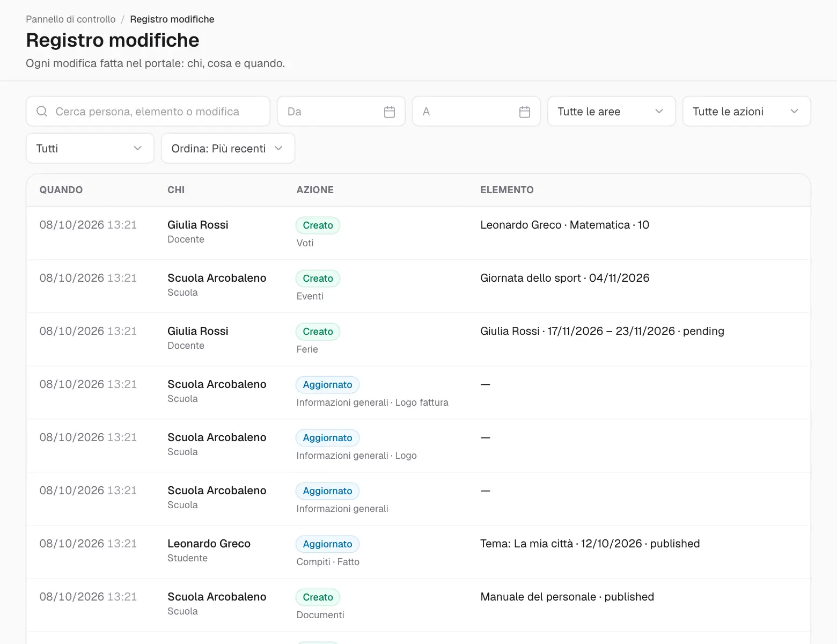
Task: Click chevron on Tutte le aree
Action: [x=659, y=112]
